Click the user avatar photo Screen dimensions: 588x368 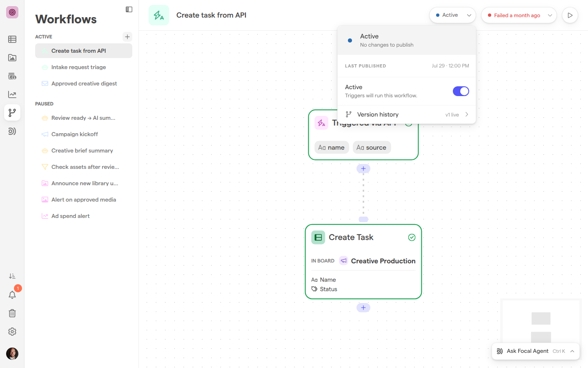coord(12,354)
